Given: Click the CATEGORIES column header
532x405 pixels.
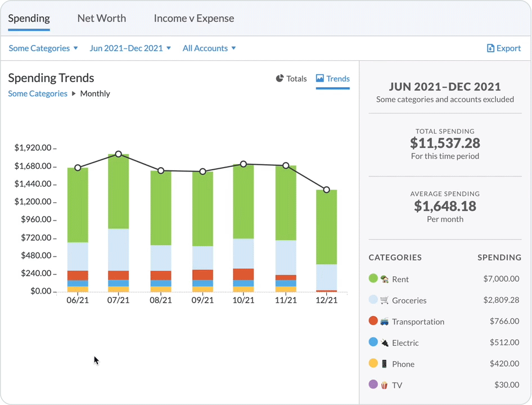Looking at the screenshot, I should (395, 257).
